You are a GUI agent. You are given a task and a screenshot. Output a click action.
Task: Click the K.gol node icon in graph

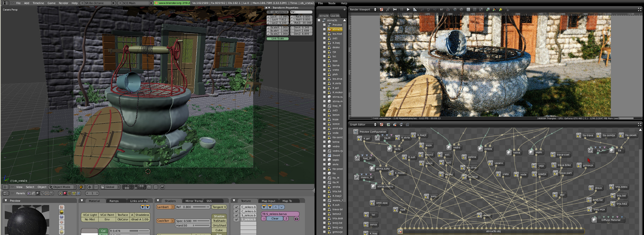(x=359, y=138)
